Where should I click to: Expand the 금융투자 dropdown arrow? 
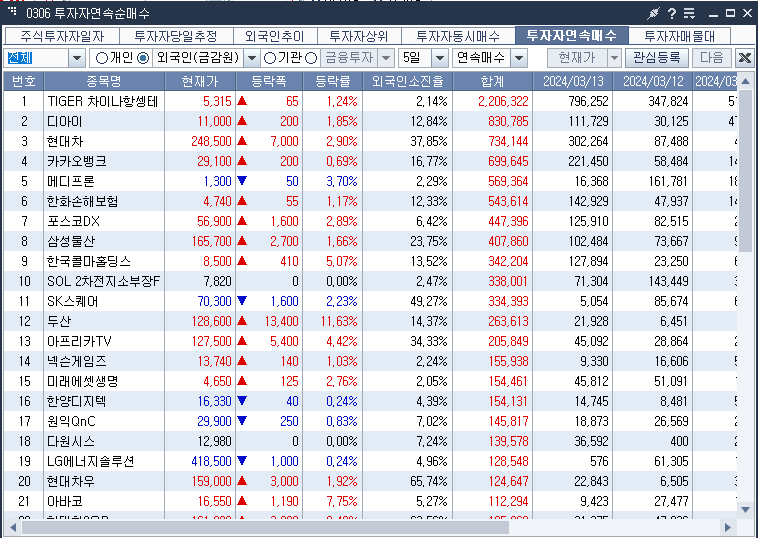[x=386, y=58]
